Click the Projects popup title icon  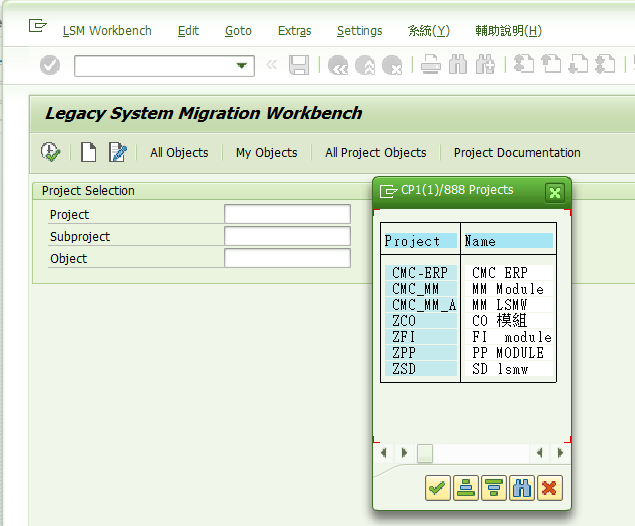[x=388, y=191]
